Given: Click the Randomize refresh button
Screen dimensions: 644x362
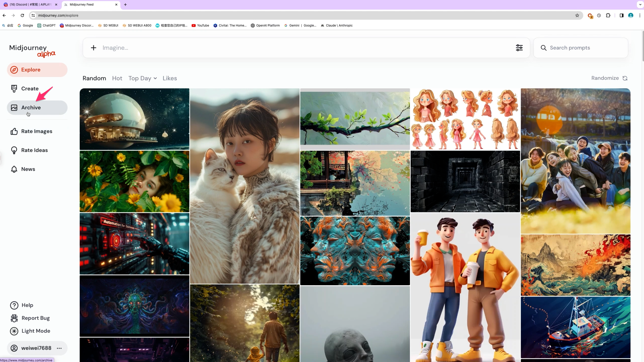Looking at the screenshot, I should [x=609, y=78].
